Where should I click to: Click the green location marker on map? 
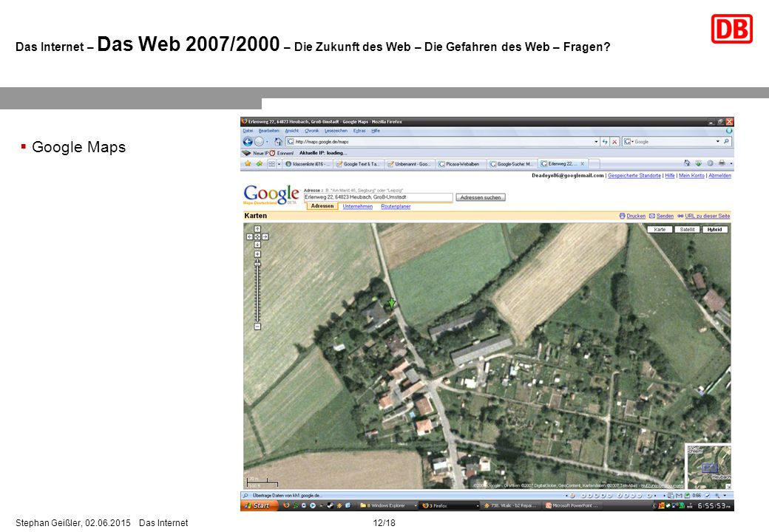[x=391, y=304]
